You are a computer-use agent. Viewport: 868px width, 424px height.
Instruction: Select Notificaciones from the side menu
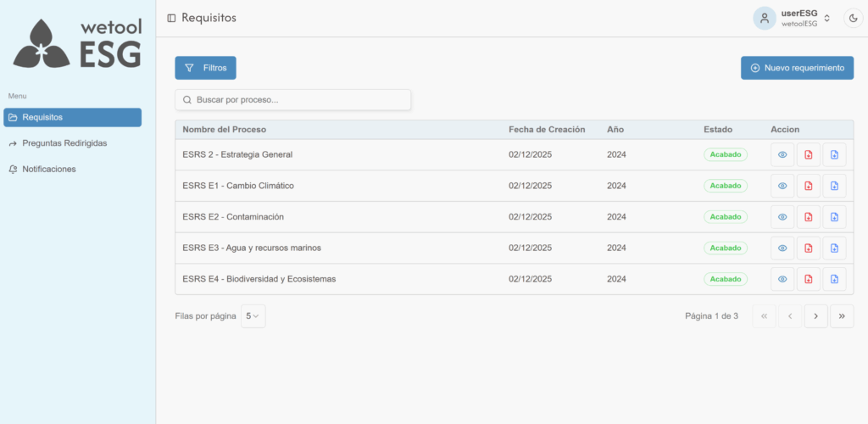tap(49, 169)
